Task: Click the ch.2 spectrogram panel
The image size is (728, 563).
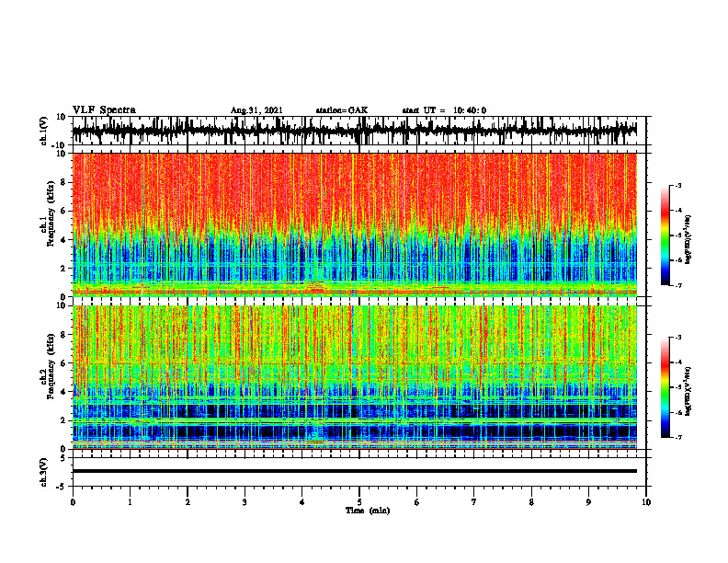Action: pos(354,377)
